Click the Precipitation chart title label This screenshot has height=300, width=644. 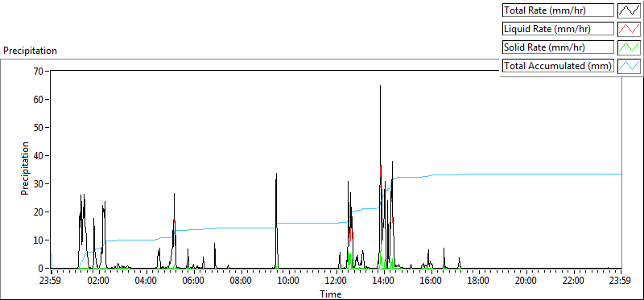tap(30, 51)
